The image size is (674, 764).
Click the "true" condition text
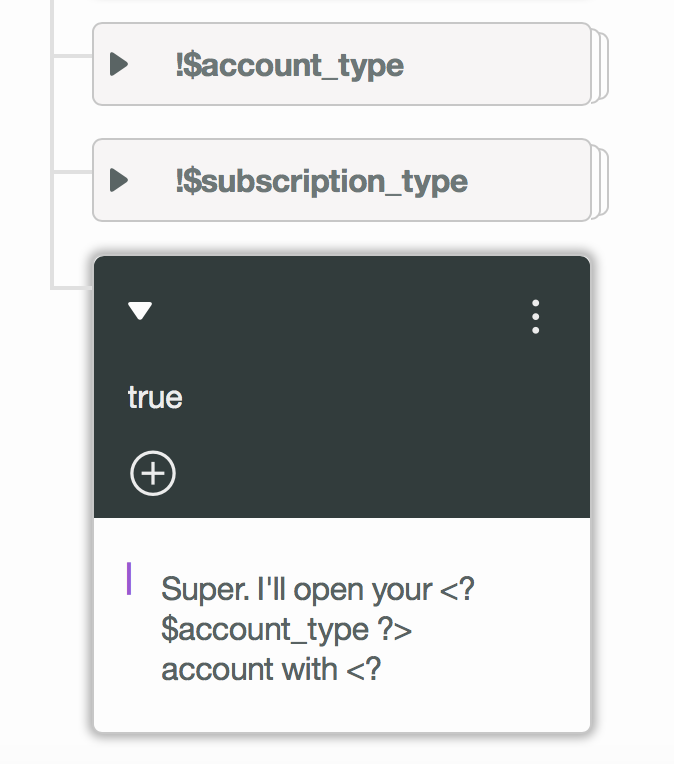coord(155,397)
